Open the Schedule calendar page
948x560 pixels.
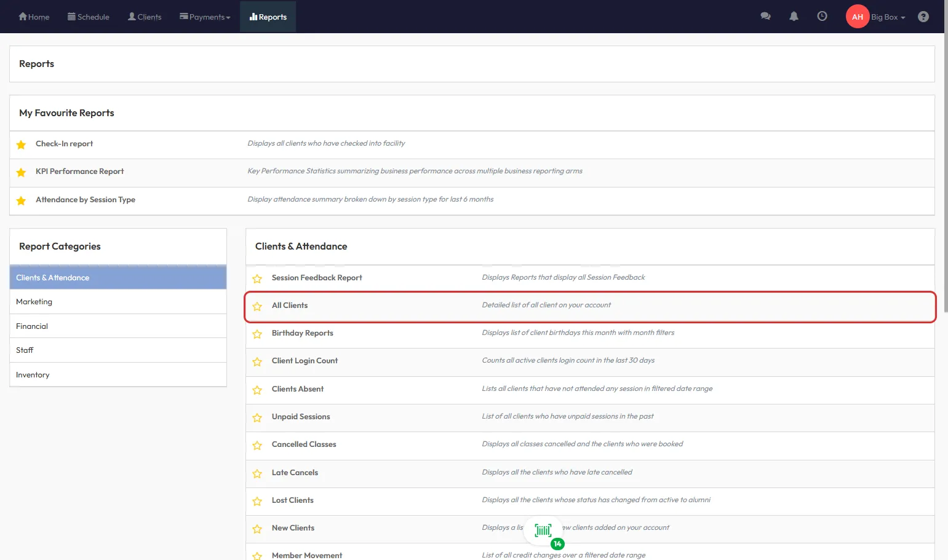point(88,17)
